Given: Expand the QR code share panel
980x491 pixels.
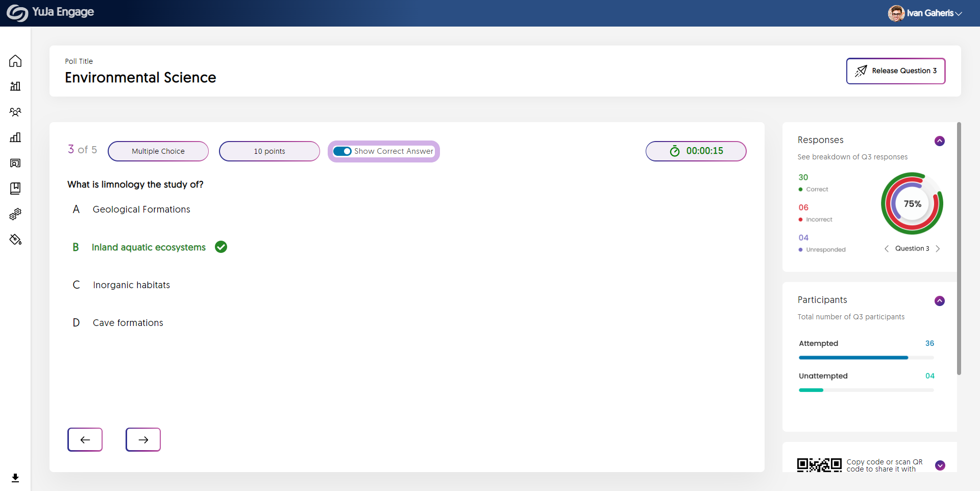Looking at the screenshot, I should tap(940, 465).
